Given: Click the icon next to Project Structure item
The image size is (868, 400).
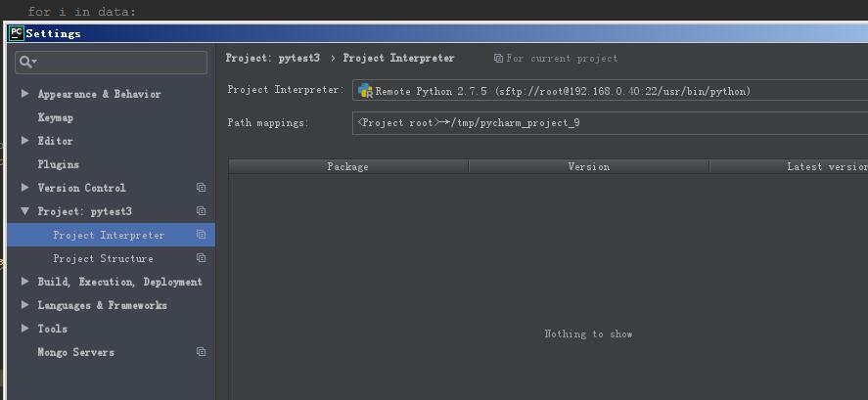Looking at the screenshot, I should pos(201,258).
